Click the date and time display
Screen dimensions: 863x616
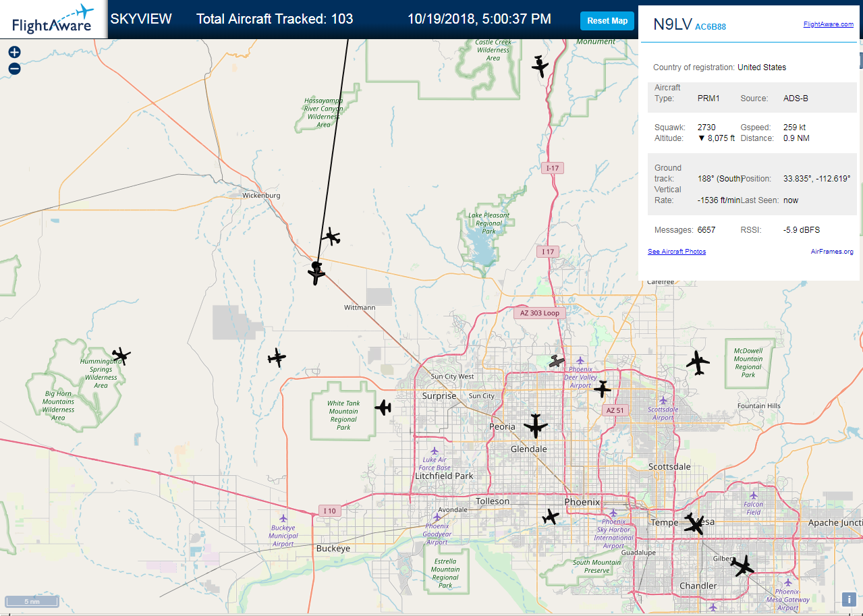[479, 19]
